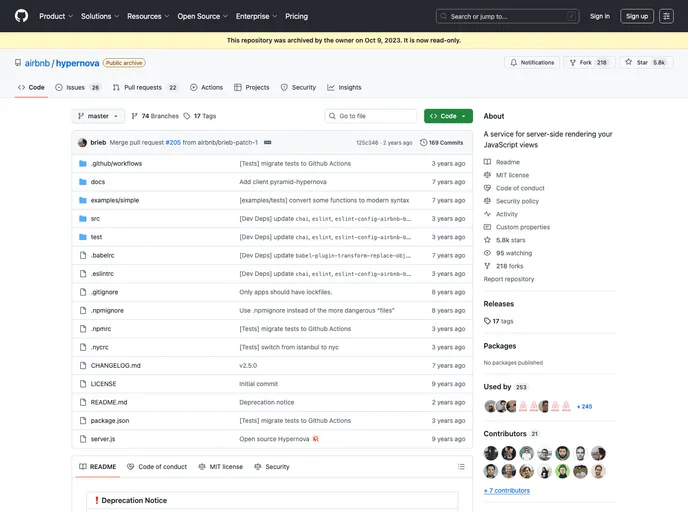
Task: Open the examples/simple folder
Action: coord(115,201)
